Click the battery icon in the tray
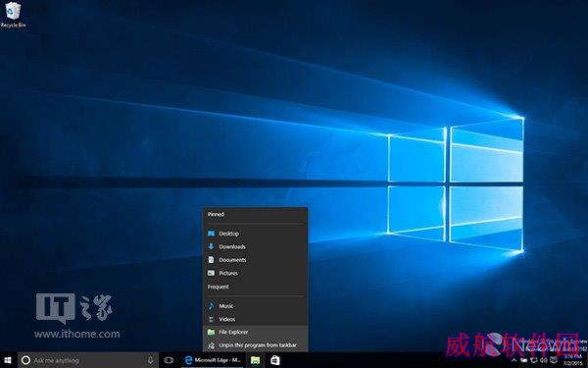 click(524, 360)
